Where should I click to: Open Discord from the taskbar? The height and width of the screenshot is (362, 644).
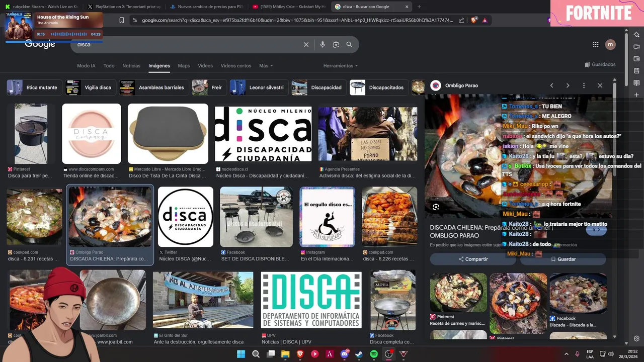(x=345, y=354)
